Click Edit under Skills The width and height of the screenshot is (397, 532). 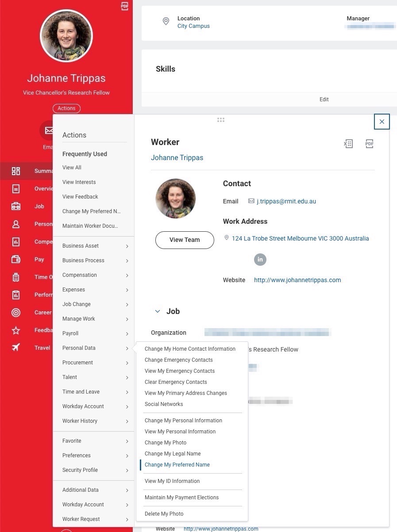coord(324,100)
